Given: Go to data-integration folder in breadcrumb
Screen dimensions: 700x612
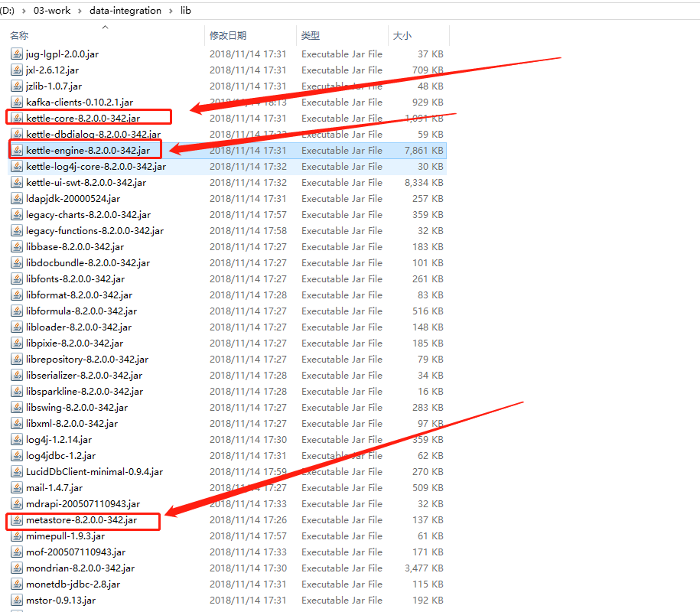Looking at the screenshot, I should 125,11.
